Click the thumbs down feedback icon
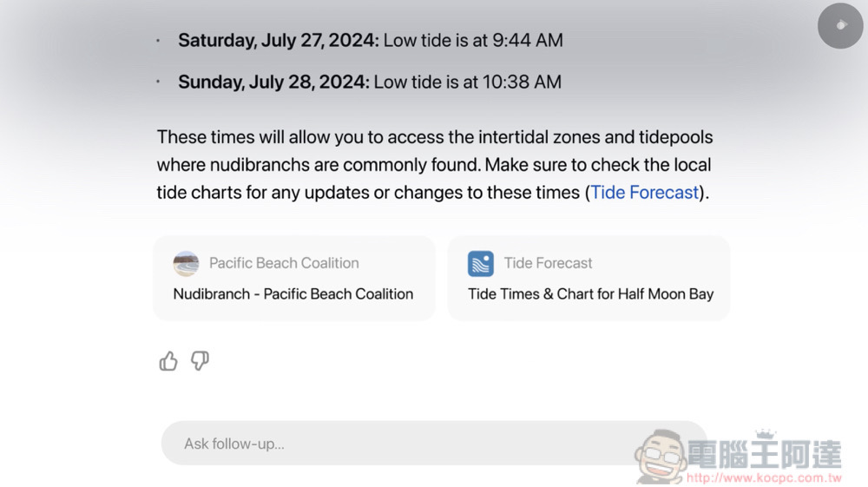The width and height of the screenshot is (868, 487). [x=200, y=361]
